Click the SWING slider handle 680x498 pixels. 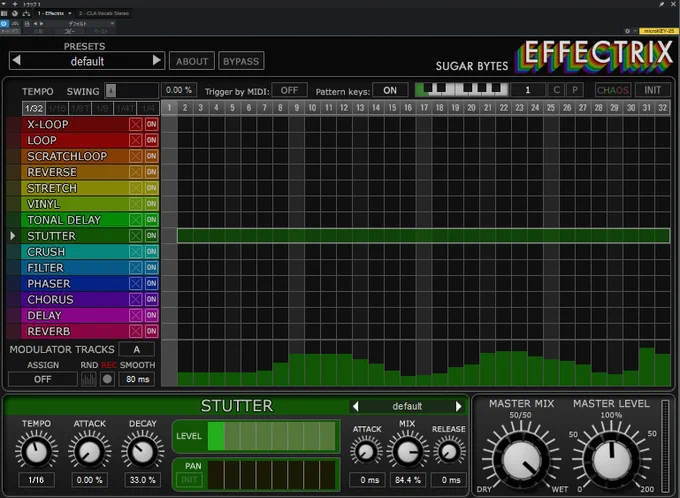111,91
